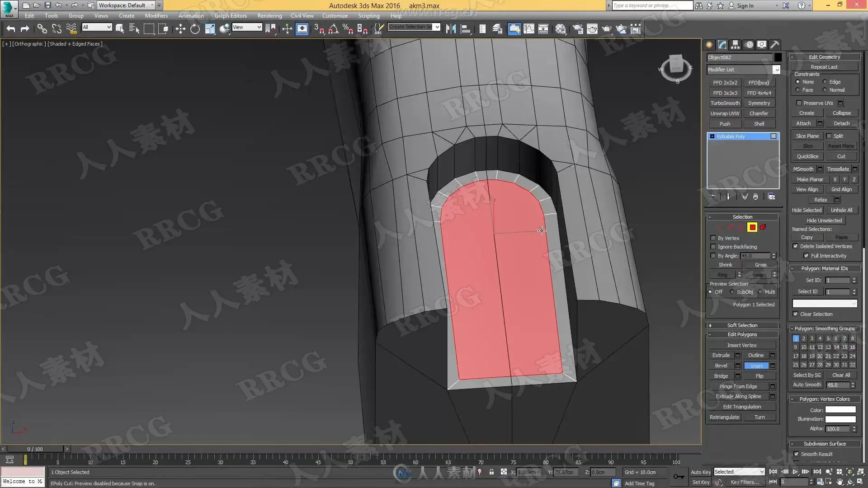Open the Curve Editor icon
This screenshot has width=868, height=488.
pyautogui.click(x=528, y=29)
